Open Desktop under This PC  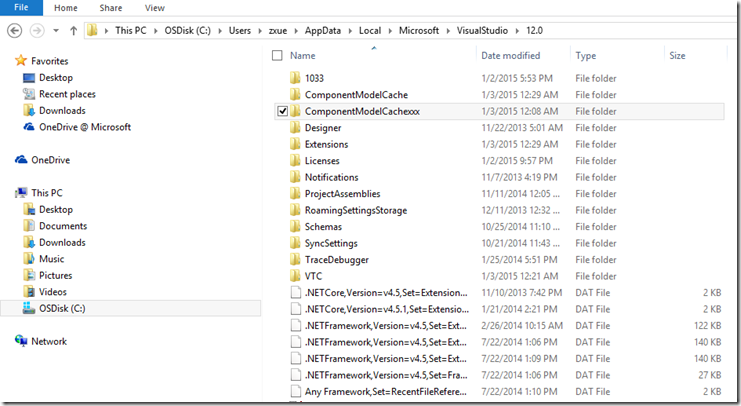point(56,209)
